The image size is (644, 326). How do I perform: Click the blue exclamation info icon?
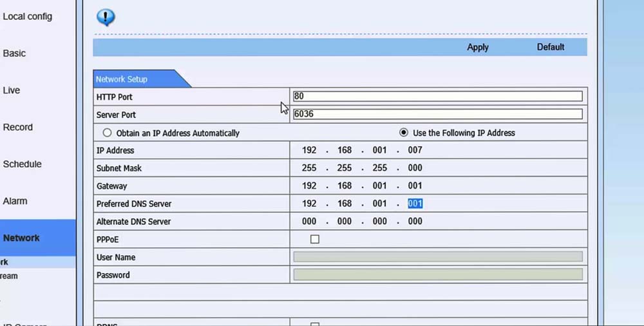106,17
